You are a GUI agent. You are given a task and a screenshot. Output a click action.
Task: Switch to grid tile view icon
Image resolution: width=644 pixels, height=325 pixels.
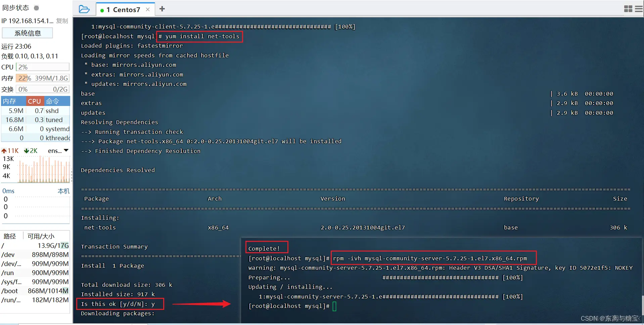[628, 9]
